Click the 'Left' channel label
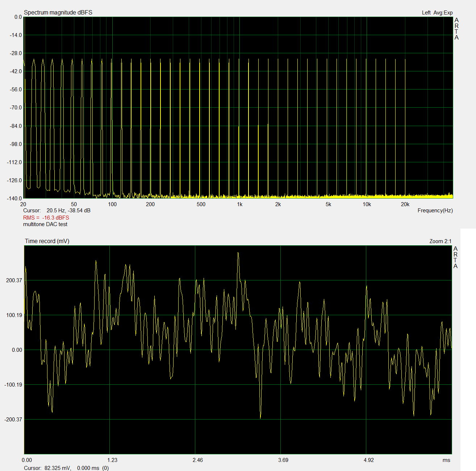The width and height of the screenshot is (476, 471). coord(426,13)
